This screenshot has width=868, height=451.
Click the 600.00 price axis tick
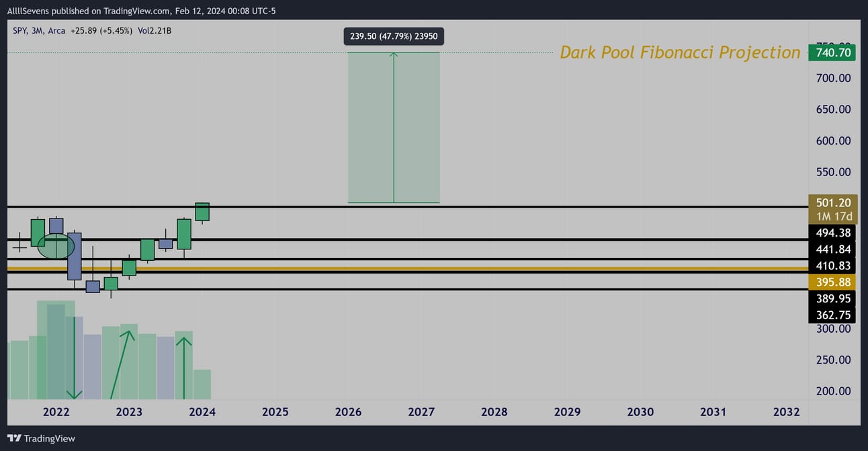[x=833, y=140]
